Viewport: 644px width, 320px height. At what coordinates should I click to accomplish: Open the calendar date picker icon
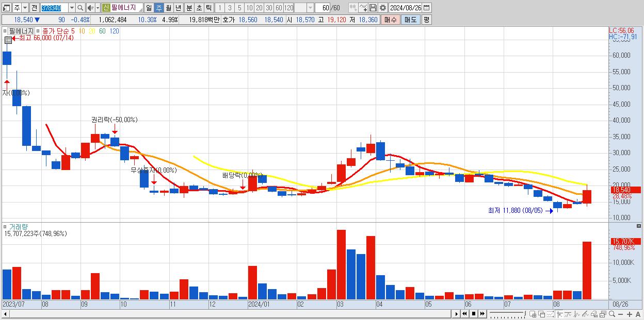(426, 8)
